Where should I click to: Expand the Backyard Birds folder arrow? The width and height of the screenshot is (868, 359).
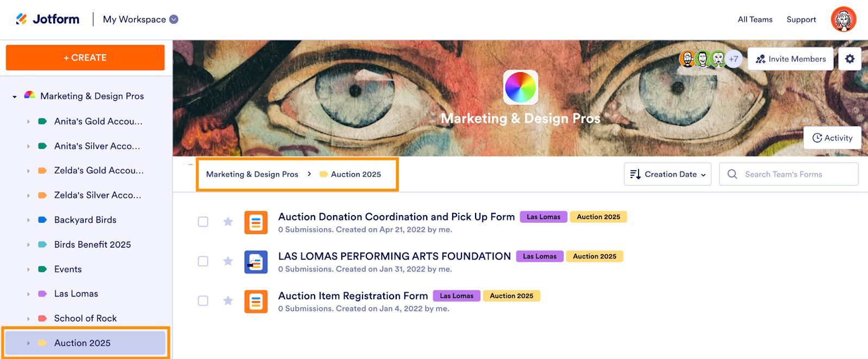[28, 220]
